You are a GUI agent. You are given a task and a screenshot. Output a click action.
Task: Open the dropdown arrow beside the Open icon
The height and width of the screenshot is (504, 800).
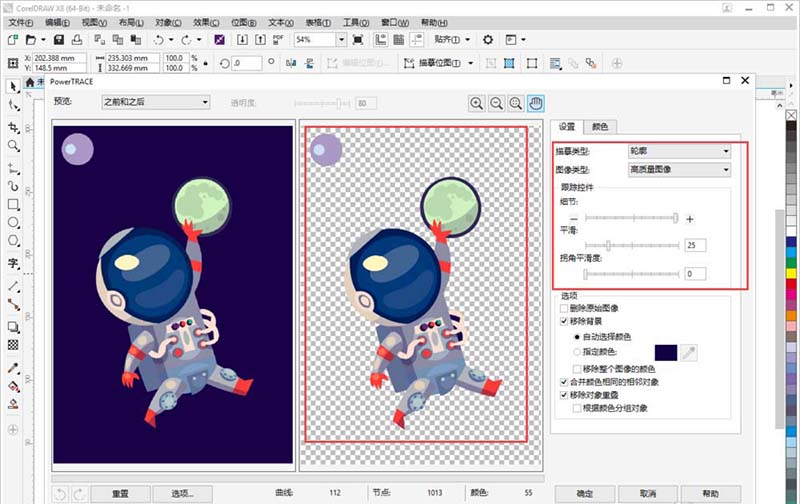pos(43,39)
